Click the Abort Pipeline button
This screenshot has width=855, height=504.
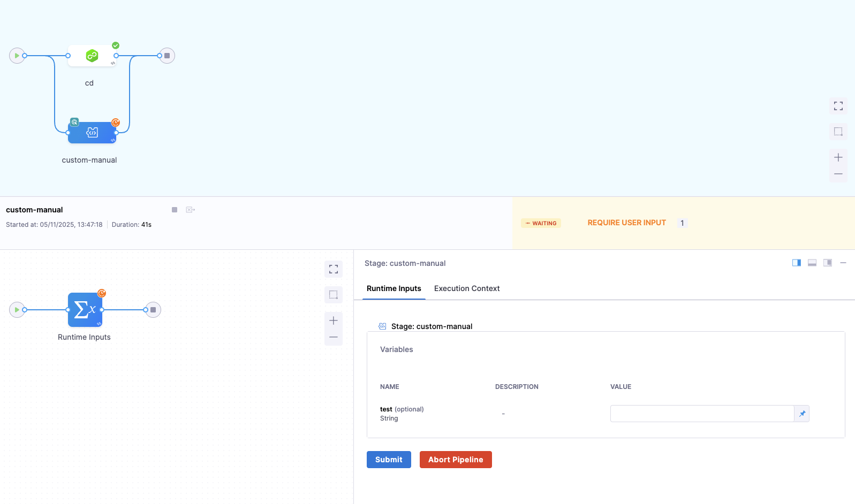point(456,460)
